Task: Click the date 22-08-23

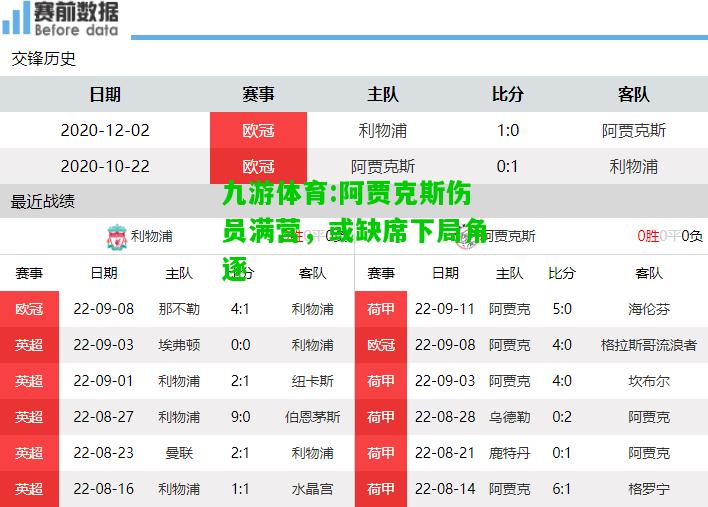Action: click(x=104, y=453)
